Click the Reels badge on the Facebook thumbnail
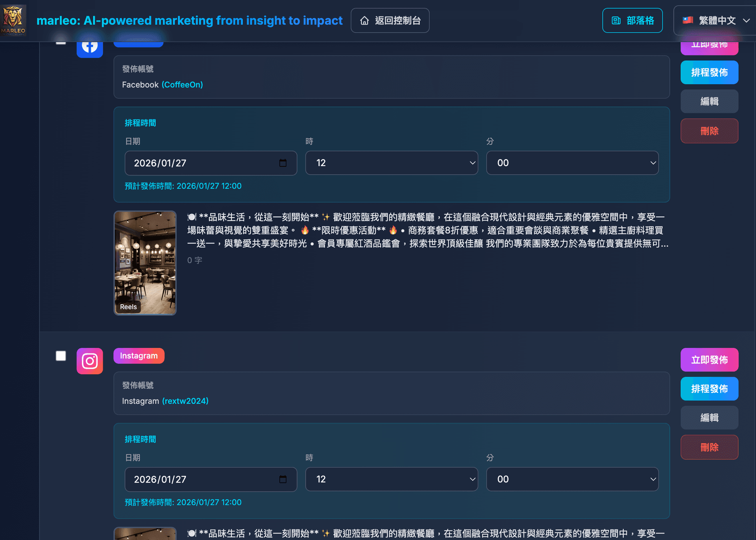 pyautogui.click(x=128, y=307)
